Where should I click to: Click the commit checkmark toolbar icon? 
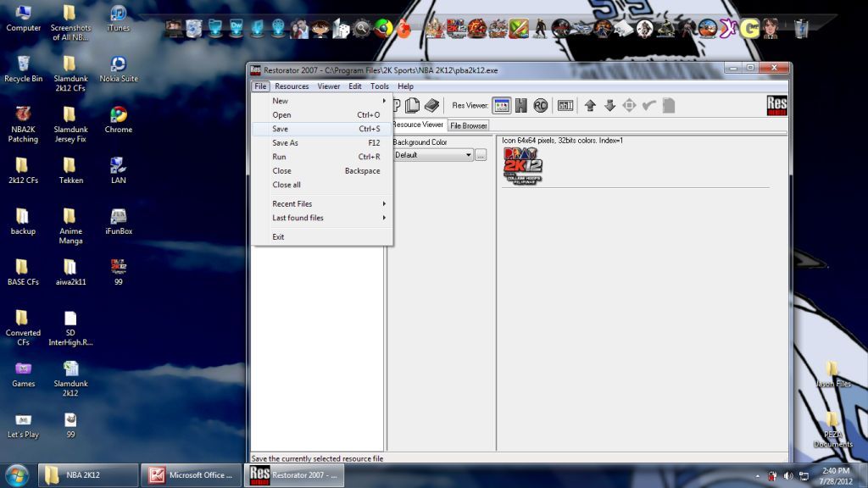pos(648,105)
